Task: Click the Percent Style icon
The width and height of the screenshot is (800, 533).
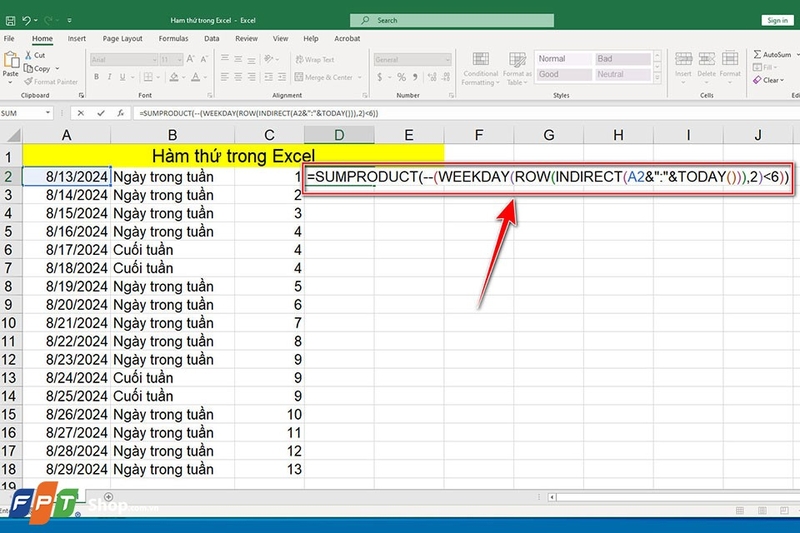Action: click(402, 77)
